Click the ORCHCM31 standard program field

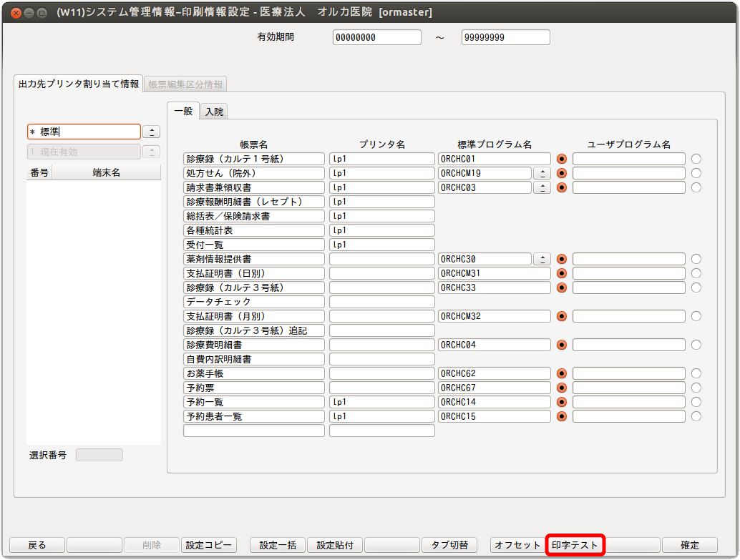click(x=494, y=273)
